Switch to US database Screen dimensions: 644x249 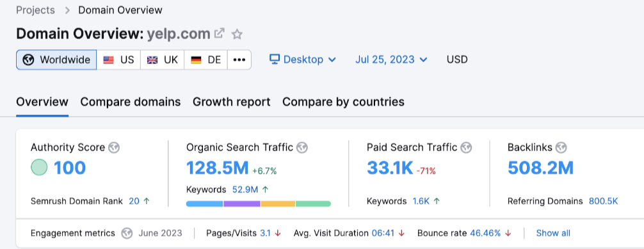[118, 60]
